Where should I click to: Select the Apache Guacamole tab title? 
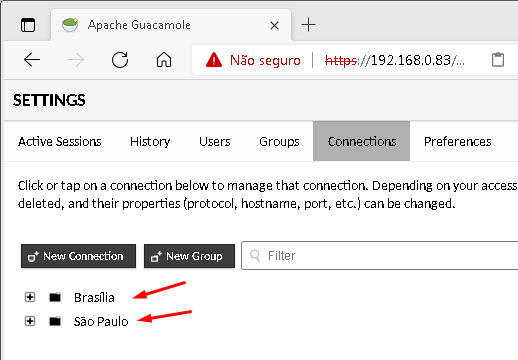[139, 25]
